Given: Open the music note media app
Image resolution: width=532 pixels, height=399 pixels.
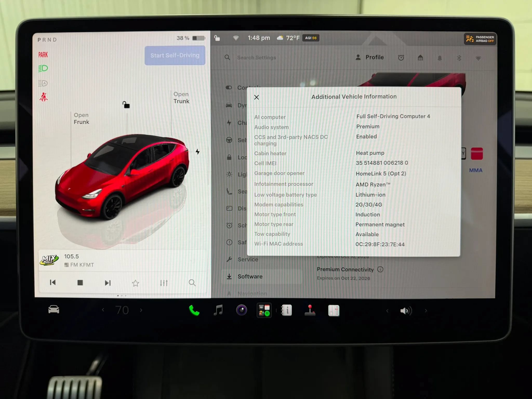Looking at the screenshot, I should [218, 310].
